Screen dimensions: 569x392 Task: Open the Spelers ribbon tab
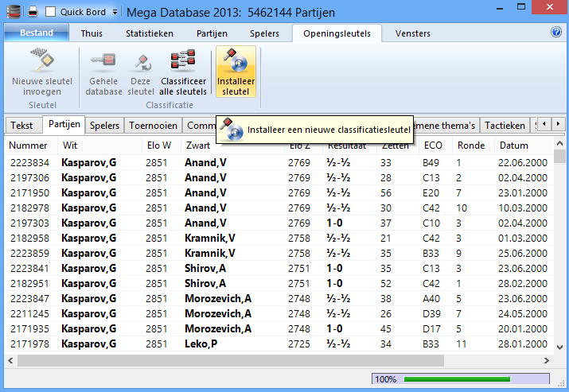coord(264,33)
